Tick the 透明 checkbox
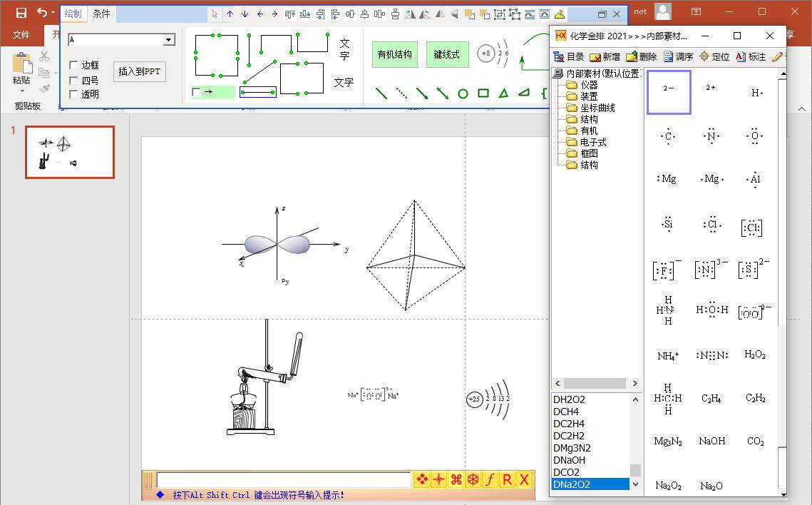Screen dimensions: 812x505 pyautogui.click(x=73, y=94)
